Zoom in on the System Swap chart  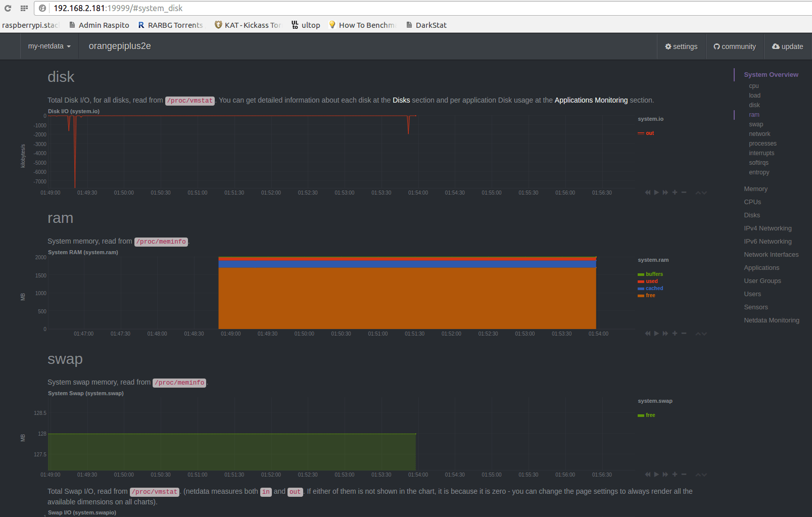click(675, 475)
